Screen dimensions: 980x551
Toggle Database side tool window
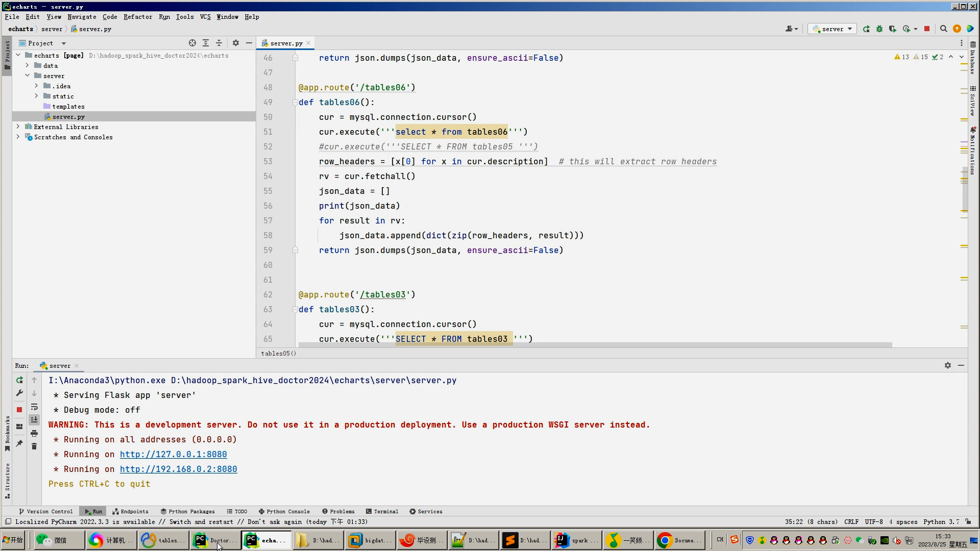coord(973,58)
